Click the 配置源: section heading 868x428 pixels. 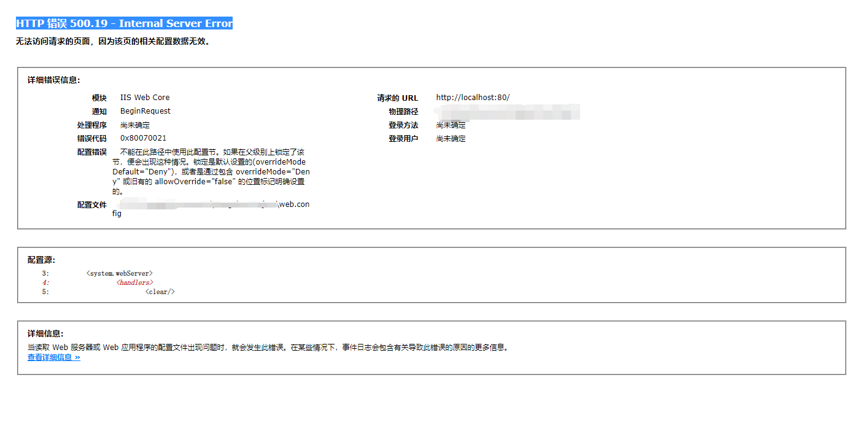[39, 259]
